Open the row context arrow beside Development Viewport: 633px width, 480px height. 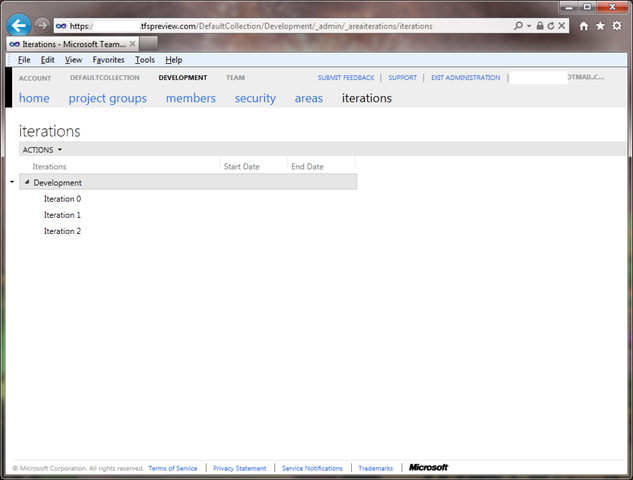coord(12,182)
